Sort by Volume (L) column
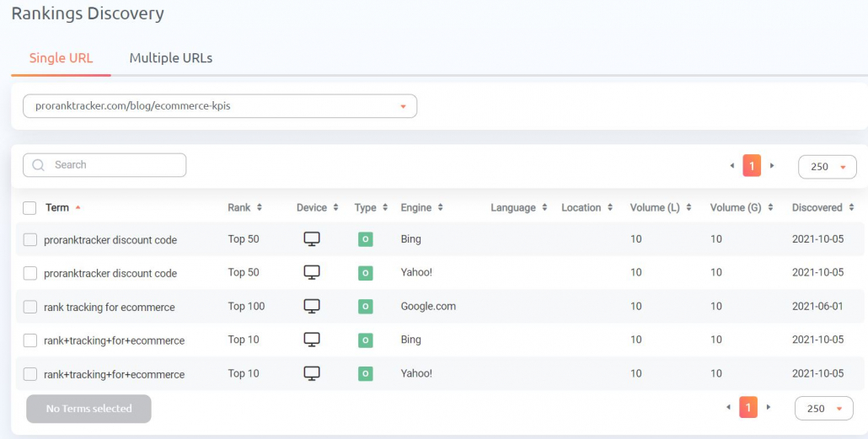This screenshot has height=439, width=868. (689, 207)
